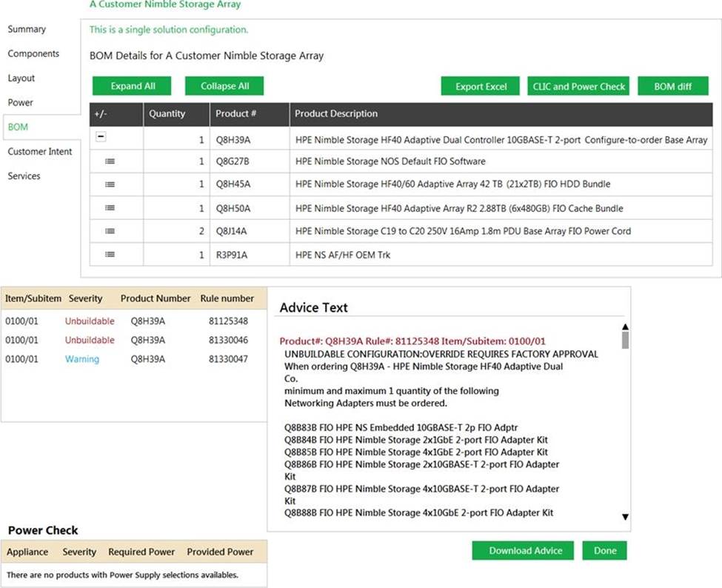Run CLIC and Power Check
The image size is (722, 588).
click(579, 87)
